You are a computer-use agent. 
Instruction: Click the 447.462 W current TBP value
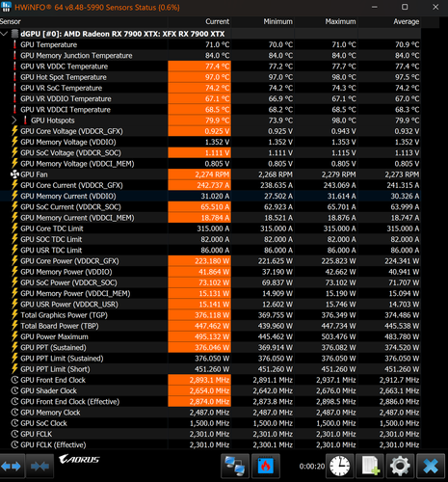point(212,326)
